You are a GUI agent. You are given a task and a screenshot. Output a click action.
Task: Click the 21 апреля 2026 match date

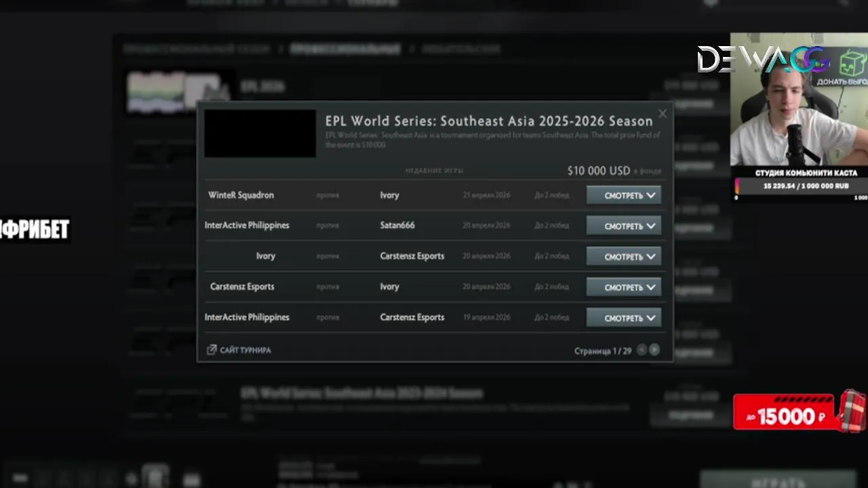click(486, 195)
